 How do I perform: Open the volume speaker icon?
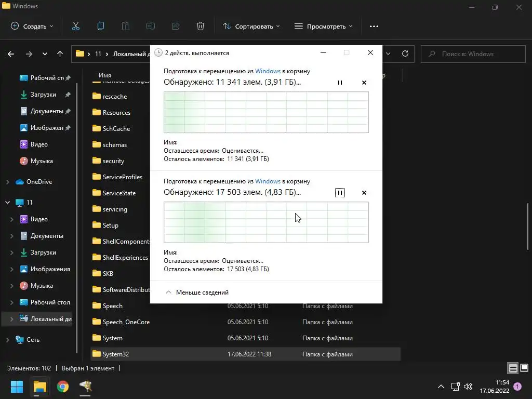(468, 387)
